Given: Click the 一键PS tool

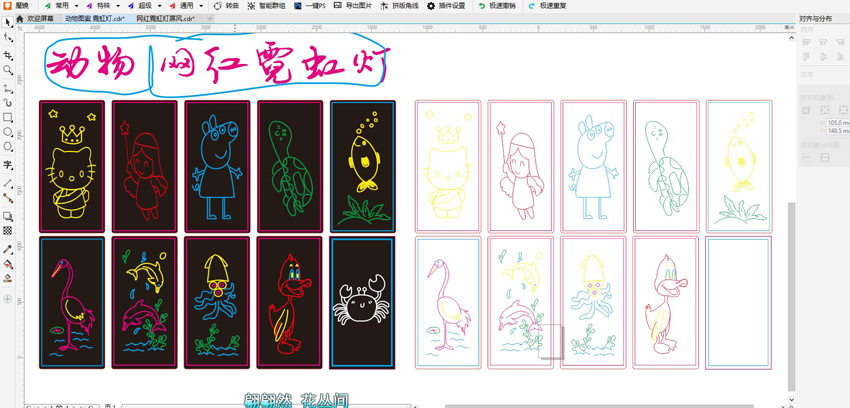Looking at the screenshot, I should pos(310,5).
